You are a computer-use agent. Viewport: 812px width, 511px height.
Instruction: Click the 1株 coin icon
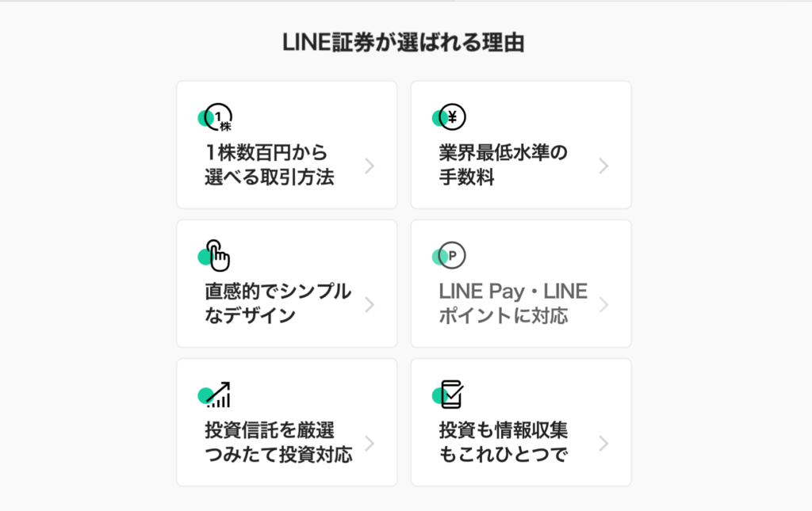tap(216, 117)
